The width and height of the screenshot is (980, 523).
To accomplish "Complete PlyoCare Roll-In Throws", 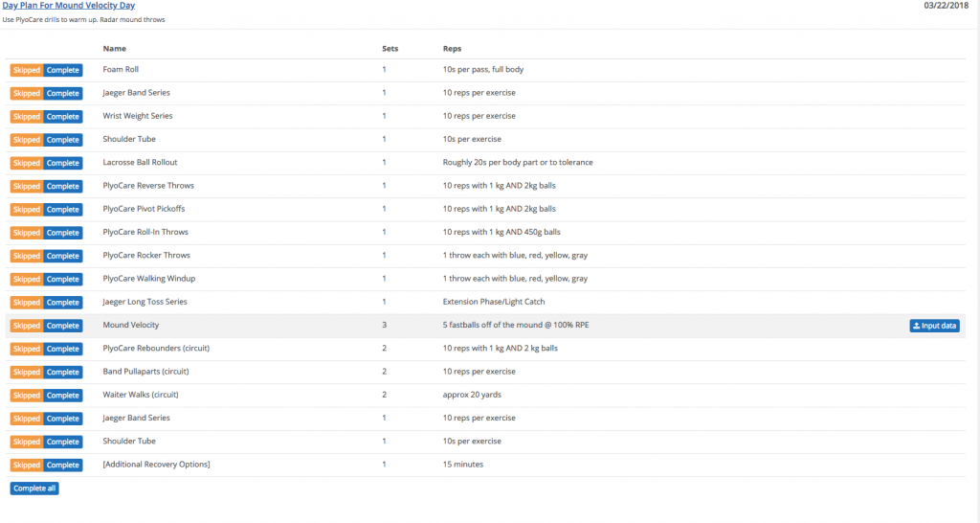I will tap(63, 233).
